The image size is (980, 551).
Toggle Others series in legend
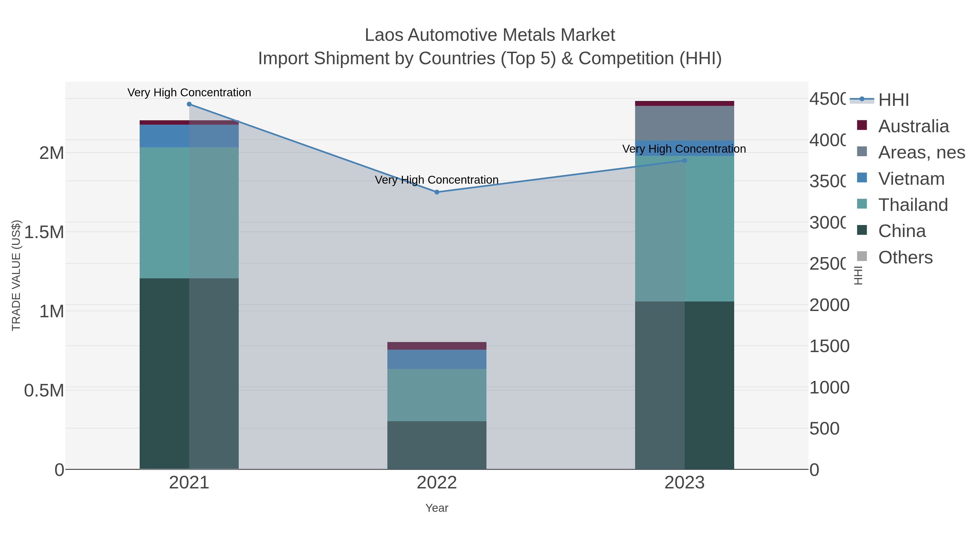tap(895, 257)
